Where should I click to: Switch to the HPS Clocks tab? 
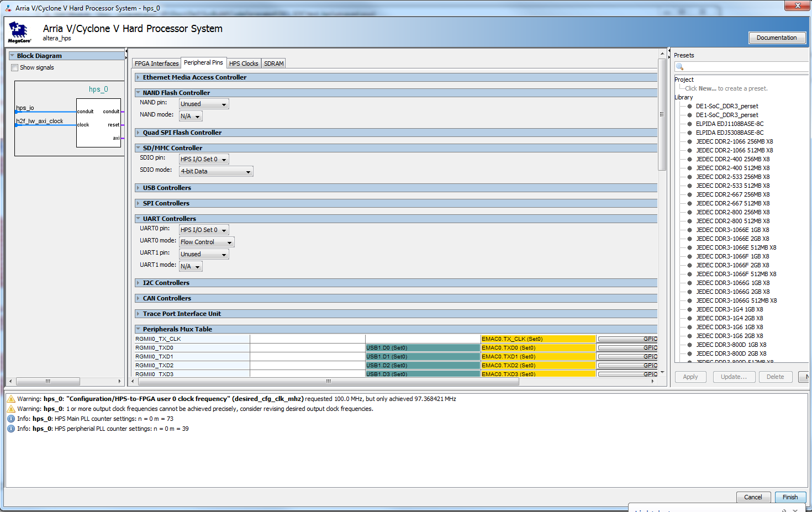[244, 64]
